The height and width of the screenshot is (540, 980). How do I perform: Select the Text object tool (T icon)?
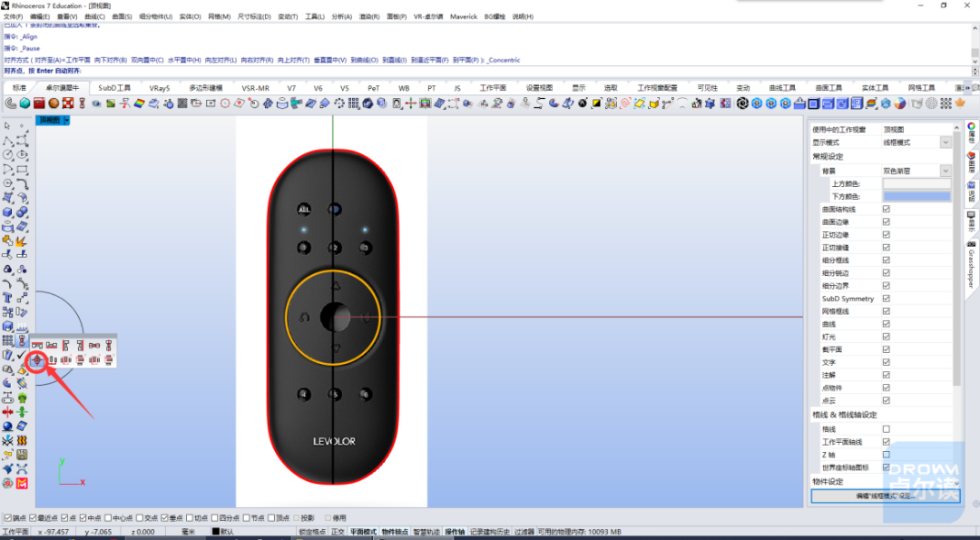(7, 298)
